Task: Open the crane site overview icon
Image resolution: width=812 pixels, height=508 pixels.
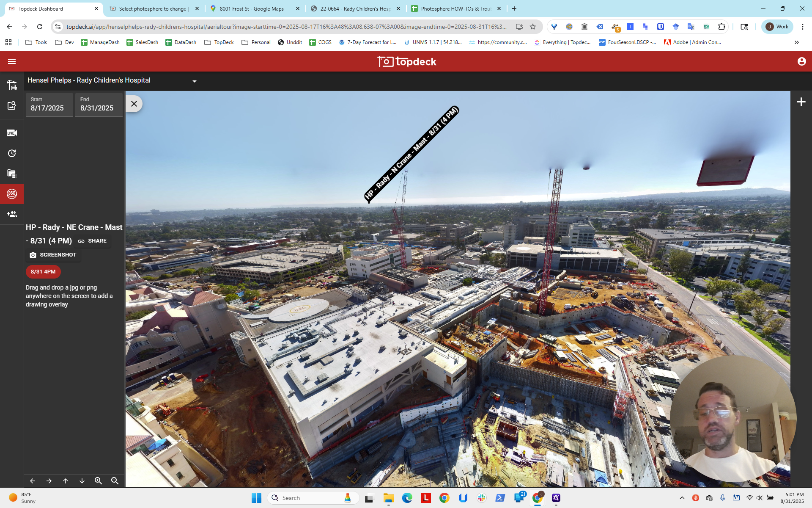Action: (12, 85)
